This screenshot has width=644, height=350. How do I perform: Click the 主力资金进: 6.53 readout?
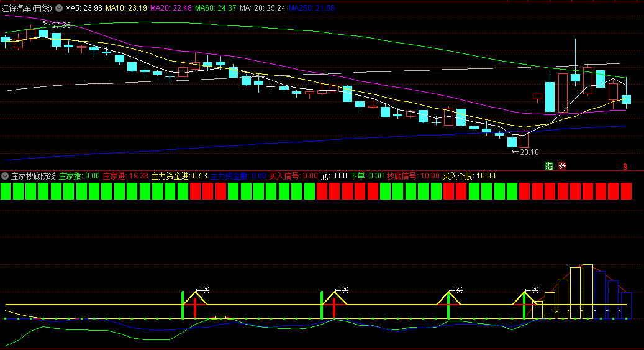pyautogui.click(x=179, y=176)
